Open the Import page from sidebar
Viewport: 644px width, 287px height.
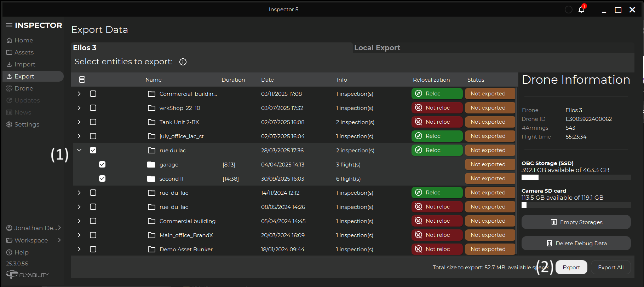coord(25,64)
